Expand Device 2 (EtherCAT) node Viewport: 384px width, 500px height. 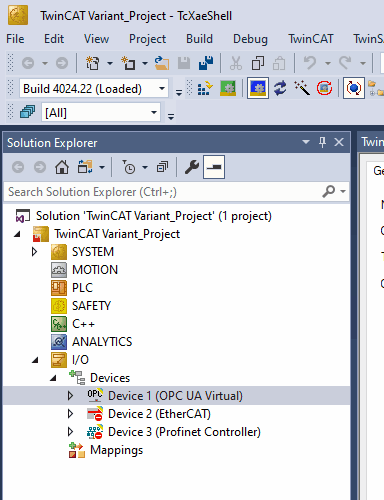pyautogui.click(x=70, y=414)
